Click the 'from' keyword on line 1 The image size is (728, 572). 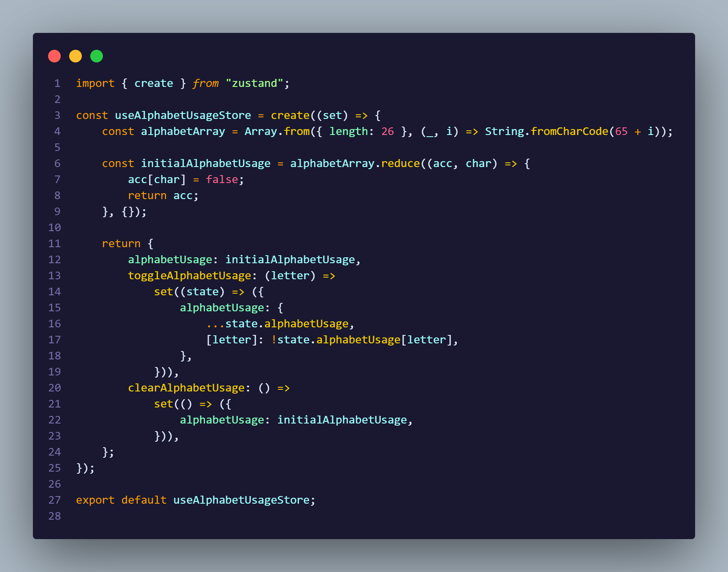[206, 84]
